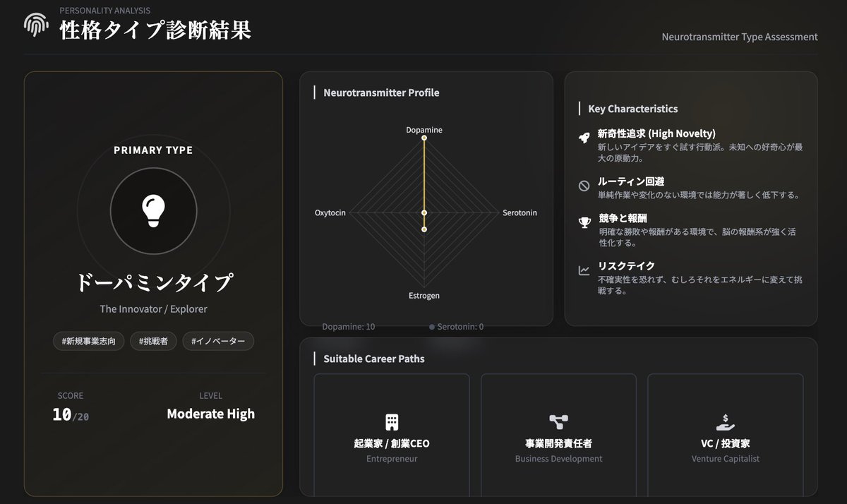Screen dimensions: 847x504
Task: Click the 性格タイプ診断結果 page title
Action: click(x=155, y=30)
